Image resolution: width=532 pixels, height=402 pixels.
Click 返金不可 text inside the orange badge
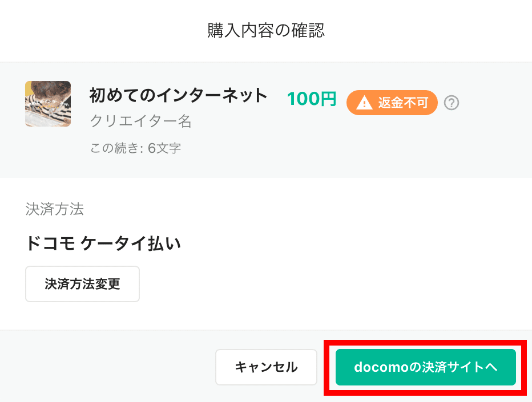(403, 103)
